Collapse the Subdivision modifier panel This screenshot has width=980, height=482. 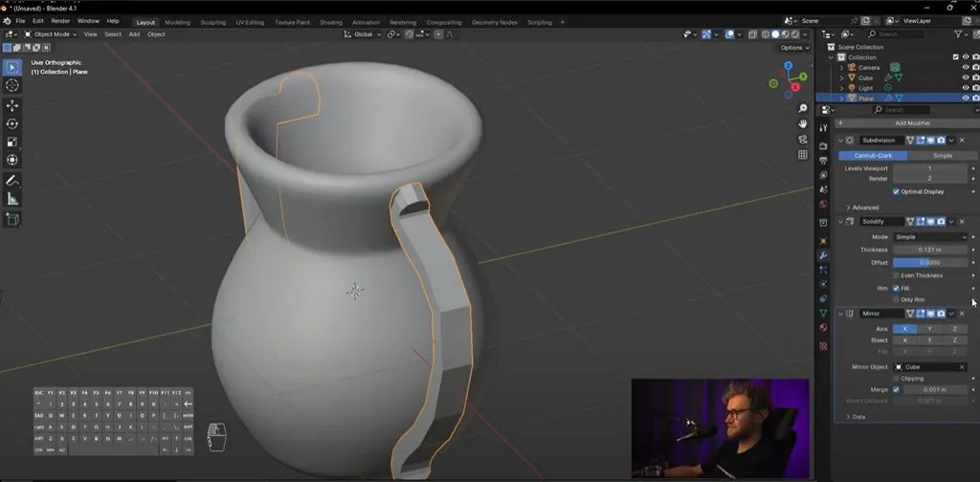[840, 141]
